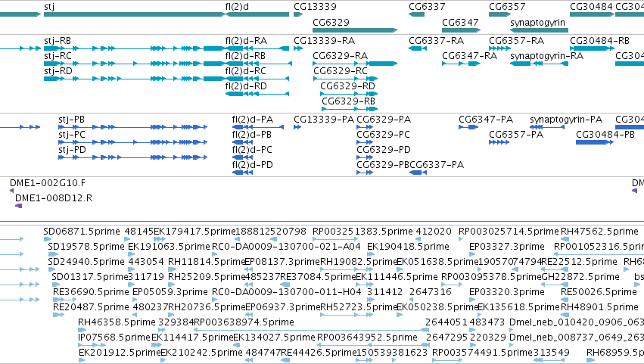Click EST SD19578.5prime label
This screenshot has height=364, width=644.
coord(86,247)
